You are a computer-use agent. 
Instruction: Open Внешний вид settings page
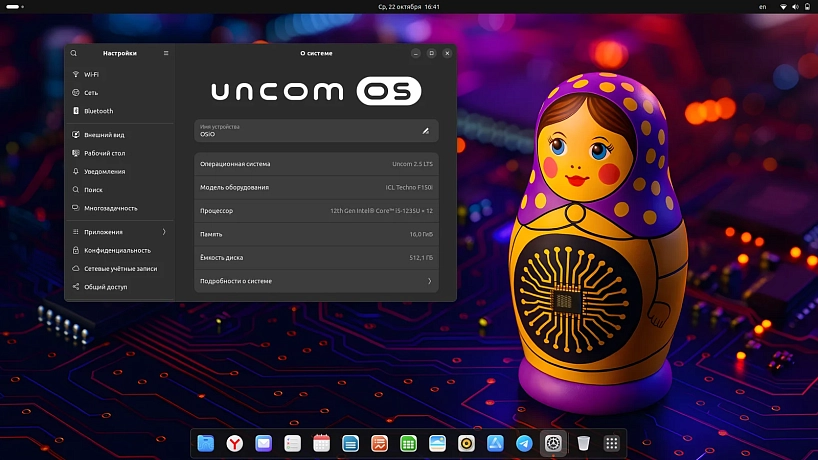coord(104,134)
